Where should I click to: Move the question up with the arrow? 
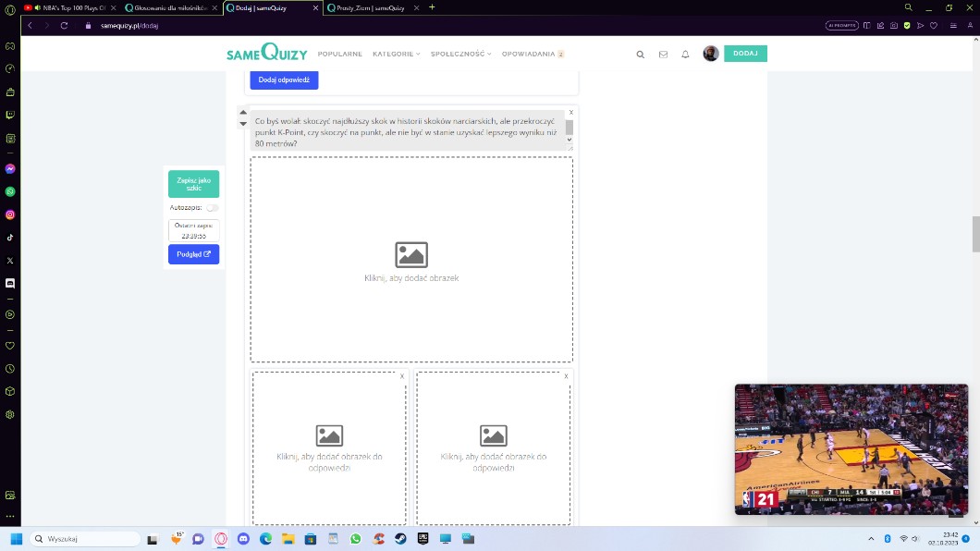click(243, 113)
